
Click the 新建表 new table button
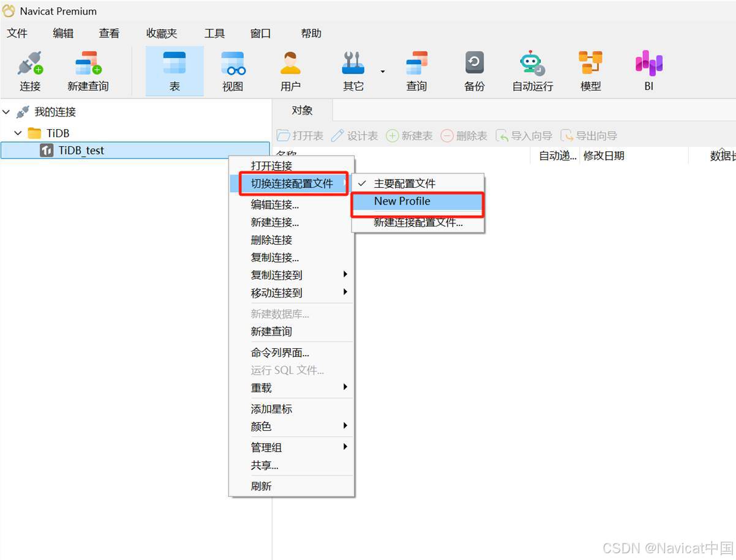coord(409,136)
